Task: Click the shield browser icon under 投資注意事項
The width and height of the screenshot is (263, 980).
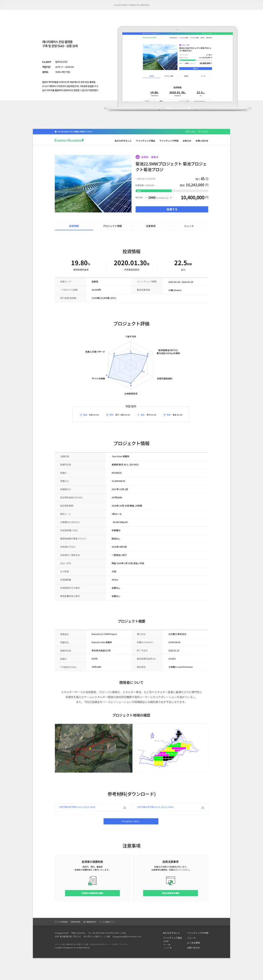Action: click(x=171, y=881)
